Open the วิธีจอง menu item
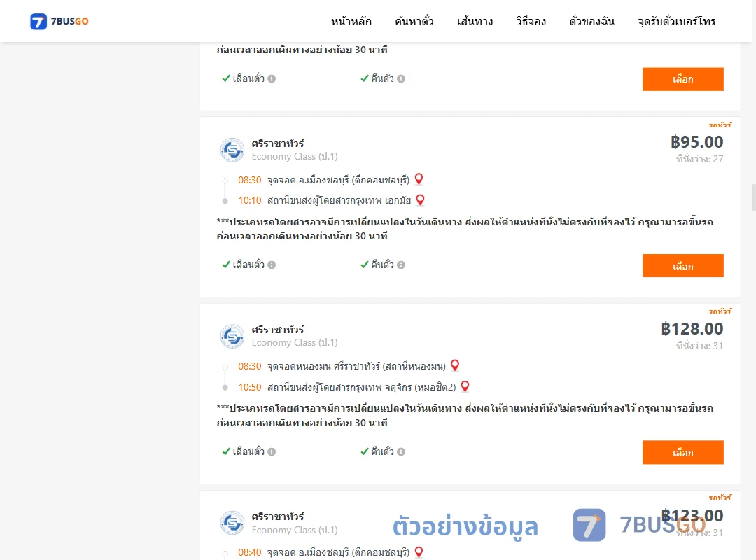756x560 pixels. (531, 21)
